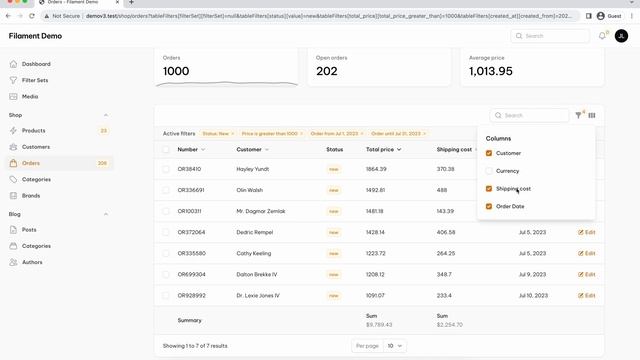Image resolution: width=640 pixels, height=360 pixels.
Task: Uncheck the Shipping cost column checkbox
Action: 489,189
